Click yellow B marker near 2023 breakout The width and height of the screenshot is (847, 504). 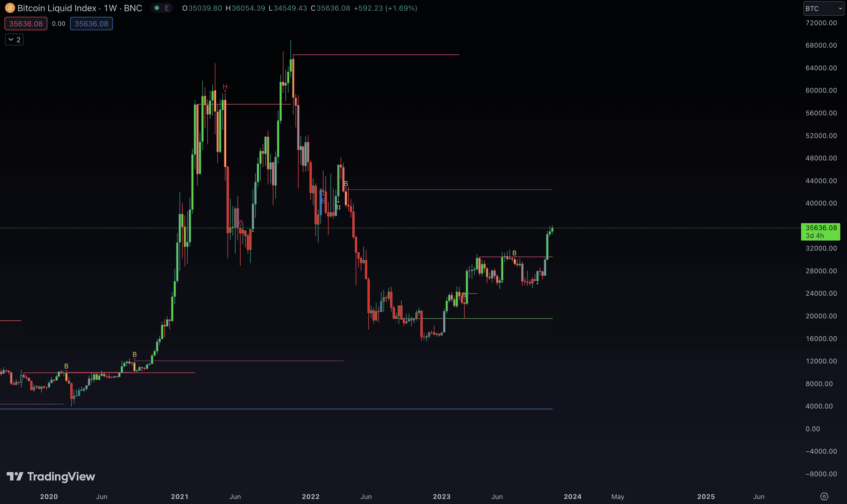(x=514, y=253)
